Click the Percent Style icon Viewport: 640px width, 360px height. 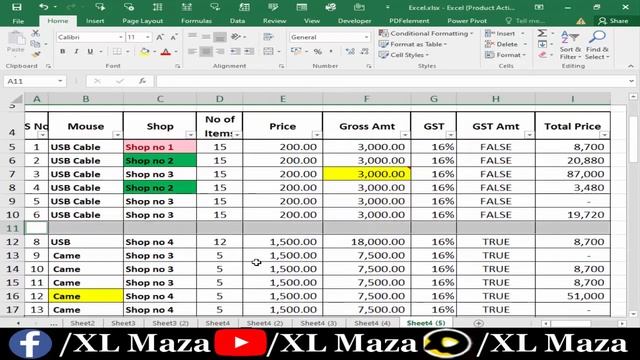click(x=318, y=51)
